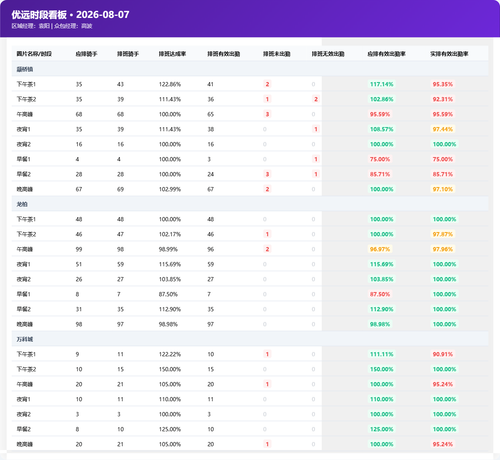Click the 实排有效出勤率 column header
The image size is (500, 460).
[x=449, y=54]
